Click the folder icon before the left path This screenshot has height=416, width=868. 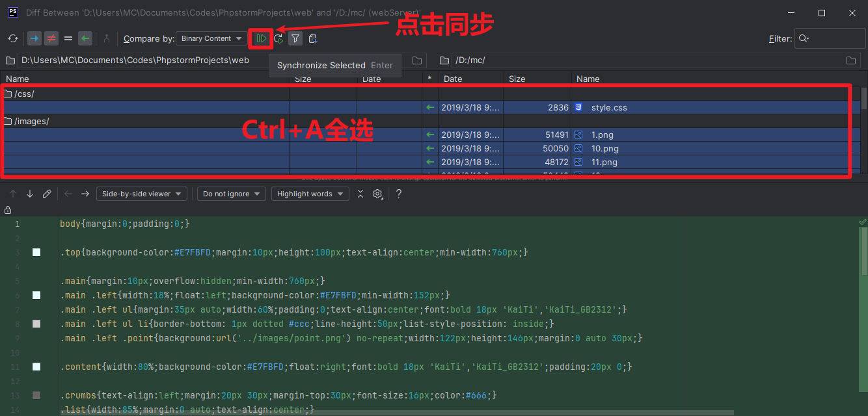[10, 60]
